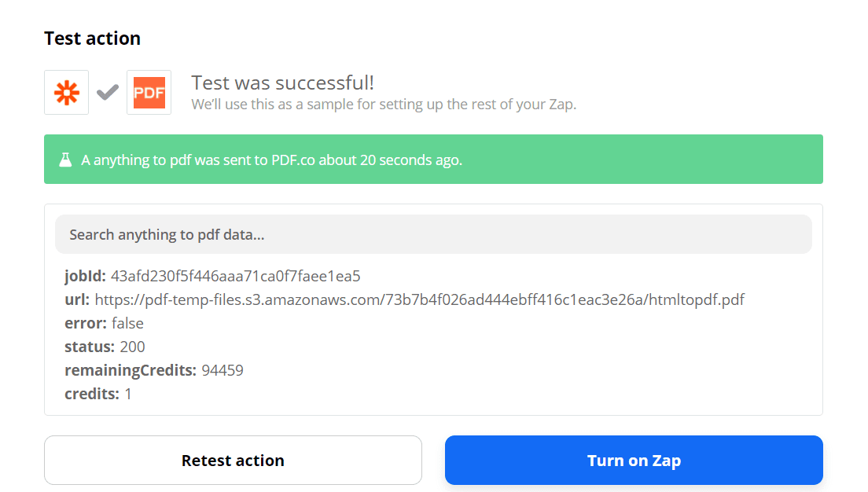
Task: Open the htmltopdf.pdf URL link
Action: (x=419, y=299)
